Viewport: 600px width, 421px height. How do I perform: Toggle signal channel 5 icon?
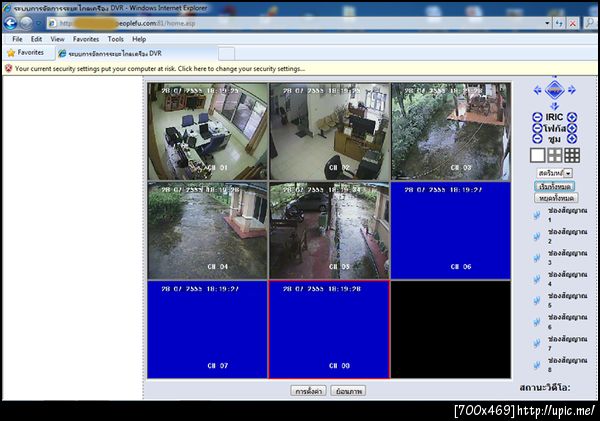[x=537, y=301]
